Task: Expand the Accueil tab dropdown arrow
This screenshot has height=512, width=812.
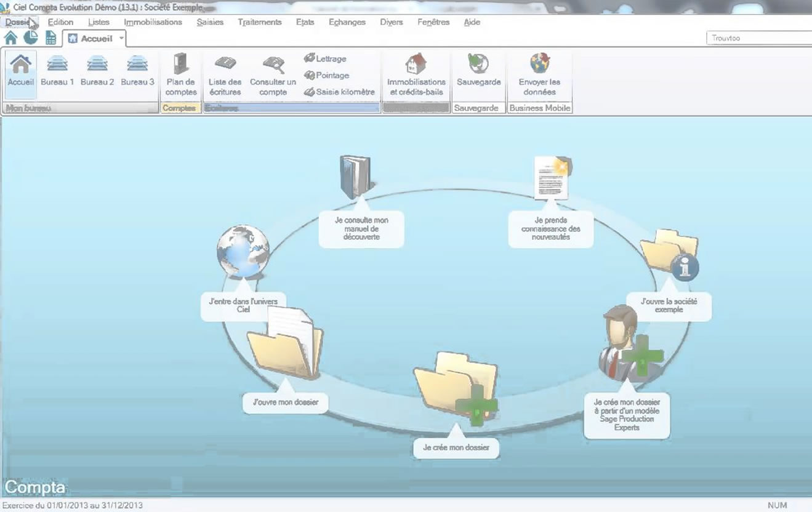Action: click(x=121, y=38)
